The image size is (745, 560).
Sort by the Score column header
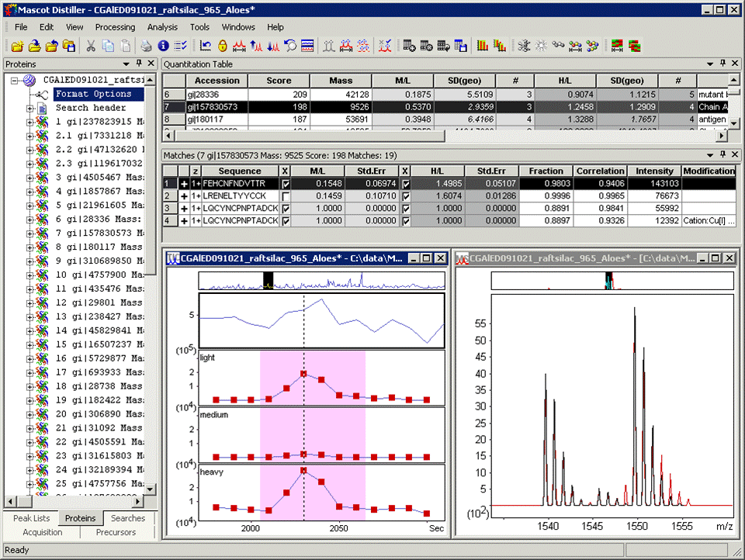pos(279,81)
